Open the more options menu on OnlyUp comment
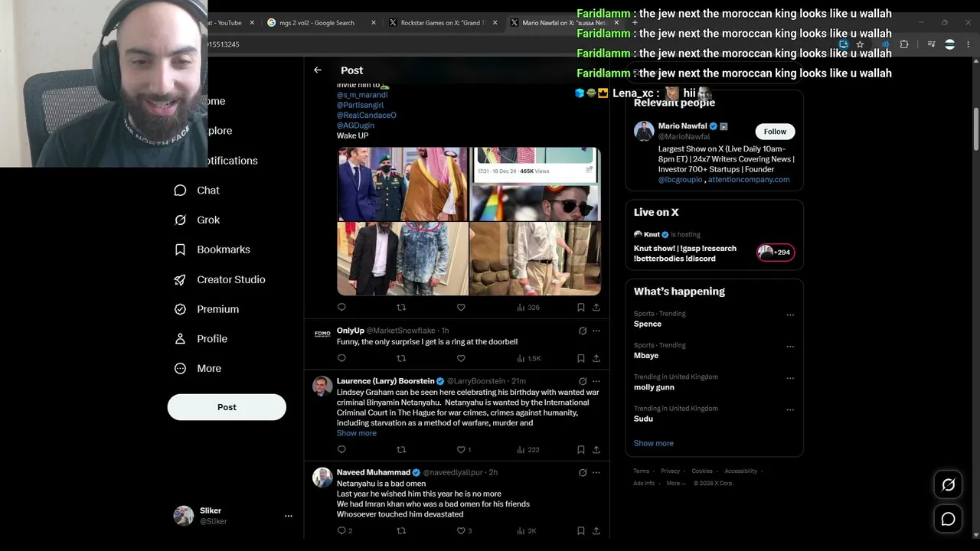 pyautogui.click(x=596, y=331)
